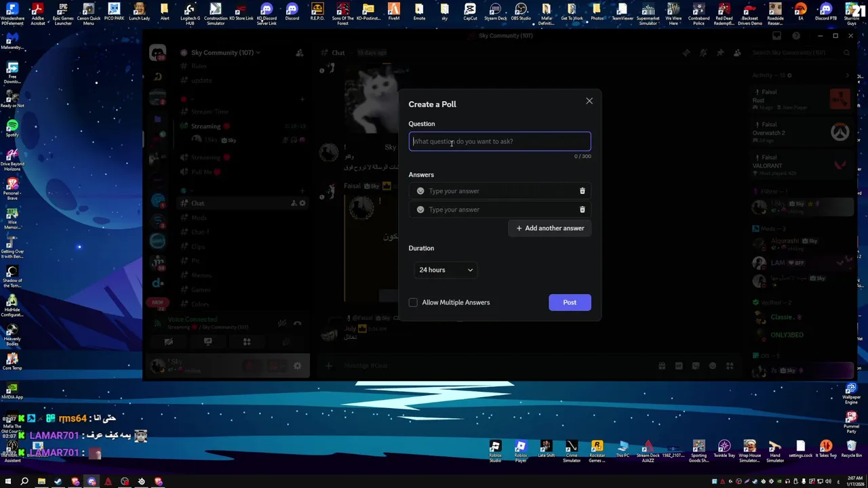Open PICO PARK desktop shortcut

(114, 12)
